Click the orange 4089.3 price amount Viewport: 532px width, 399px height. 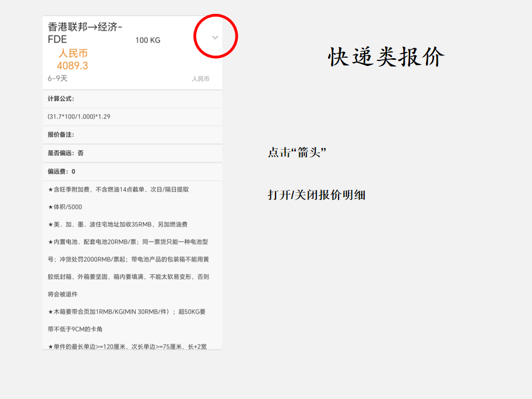pyautogui.click(x=73, y=66)
